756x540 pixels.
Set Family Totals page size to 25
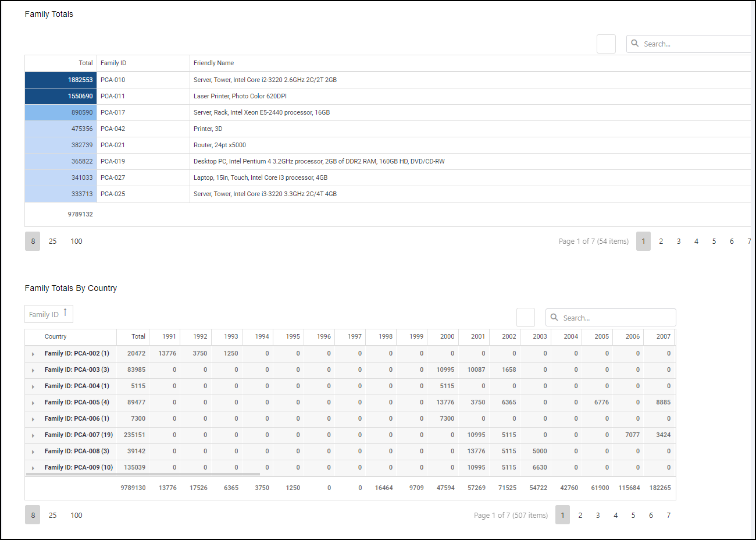53,241
